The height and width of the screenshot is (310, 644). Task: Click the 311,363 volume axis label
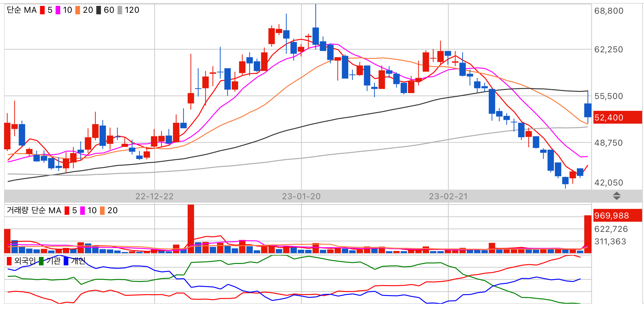point(610,242)
